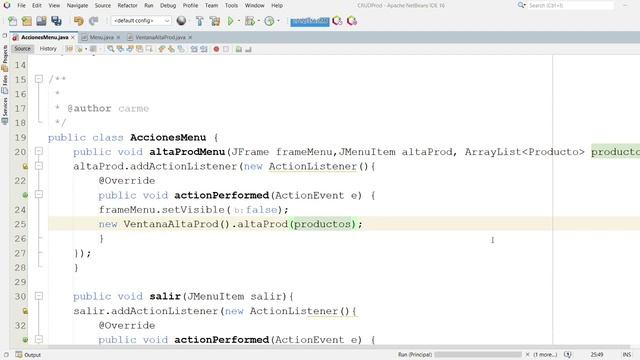The width and height of the screenshot is (640, 360).
Task: Click the Find Previous Occurrence icon
Action: pyautogui.click(x=120, y=49)
